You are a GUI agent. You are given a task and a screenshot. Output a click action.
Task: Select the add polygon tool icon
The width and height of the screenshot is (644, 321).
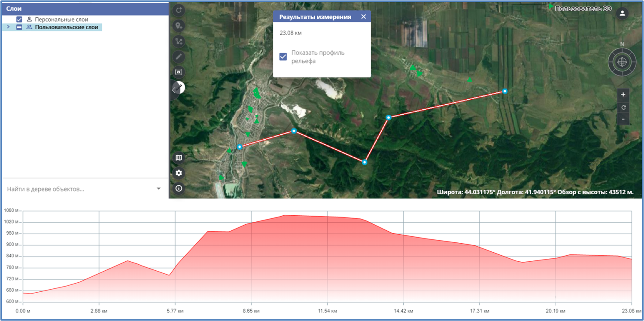[179, 10]
